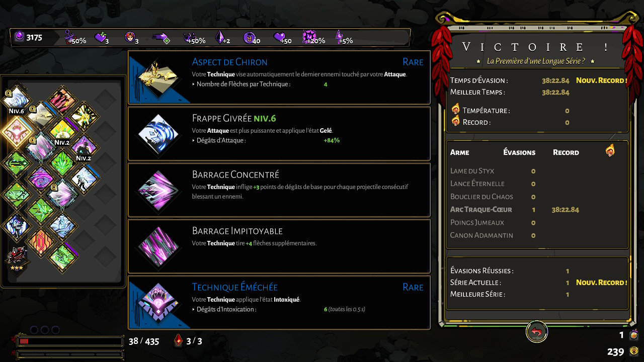Click the Barrage Impitoyable boon icon

click(158, 246)
